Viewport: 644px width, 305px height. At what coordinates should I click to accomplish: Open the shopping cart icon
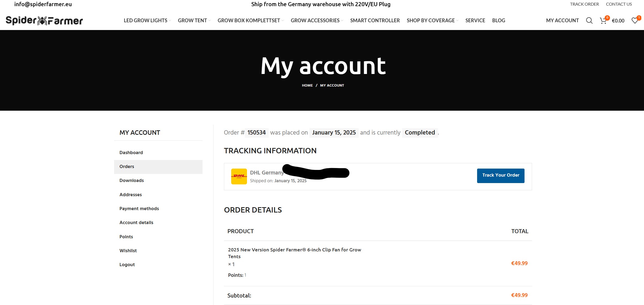[603, 21]
